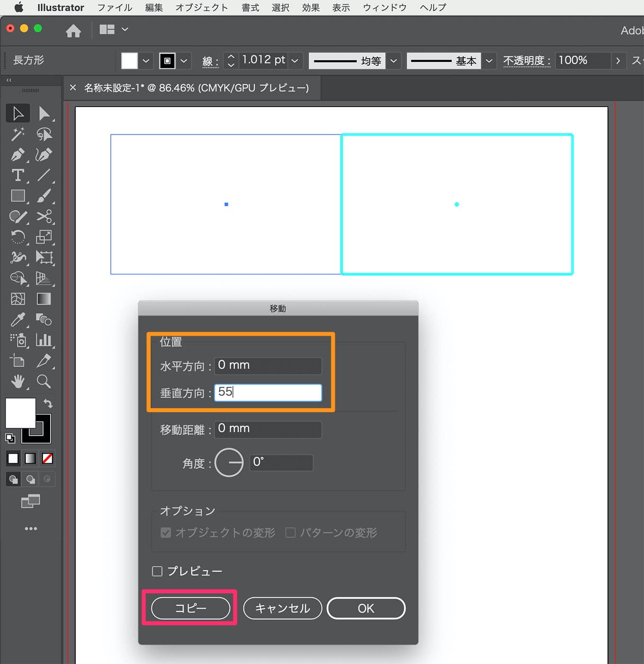Image resolution: width=644 pixels, height=664 pixels.
Task: Select the Lasso tool
Action: click(44, 135)
